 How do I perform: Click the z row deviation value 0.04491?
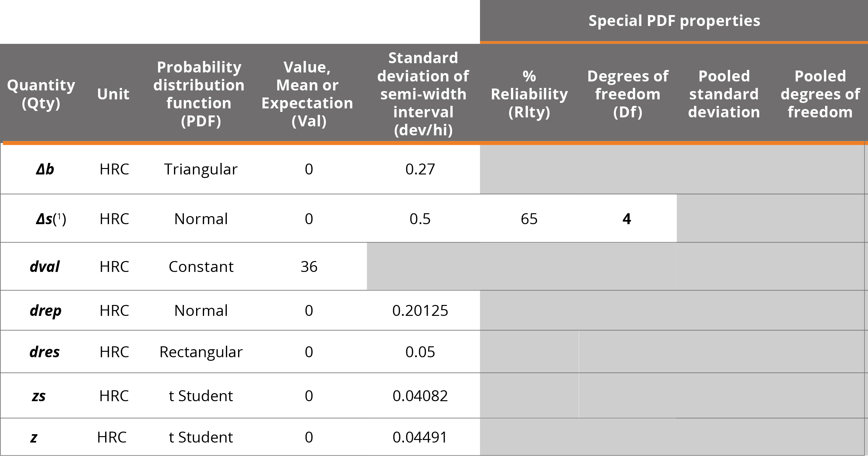[420, 437]
